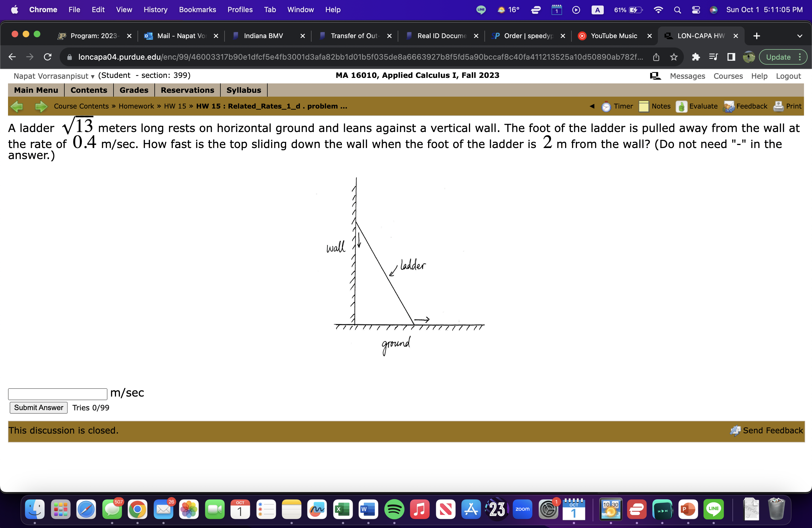Open the Syllabus section
Screen dimensions: 812x528
pos(244,90)
